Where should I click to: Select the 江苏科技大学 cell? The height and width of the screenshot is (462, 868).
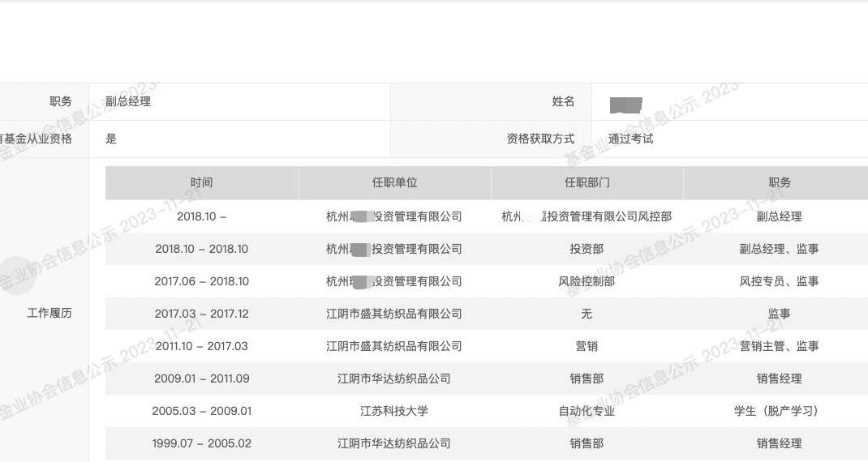pos(394,411)
